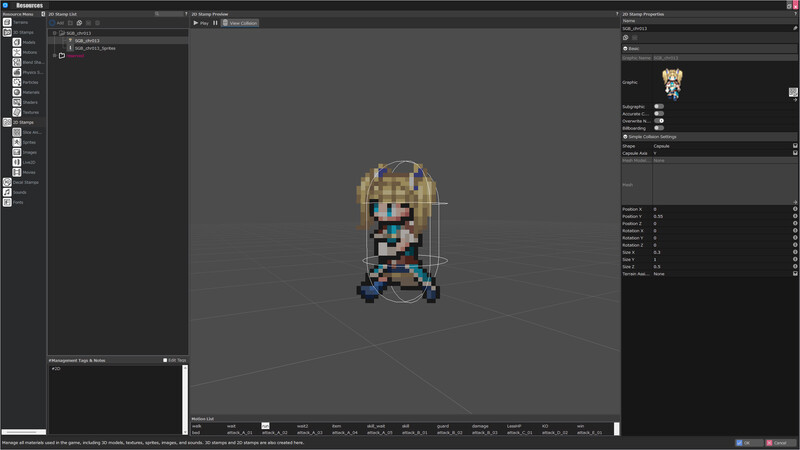Viewport: 800px width, 450px height.
Task: Adjust the Size X value knob
Action: click(795, 252)
